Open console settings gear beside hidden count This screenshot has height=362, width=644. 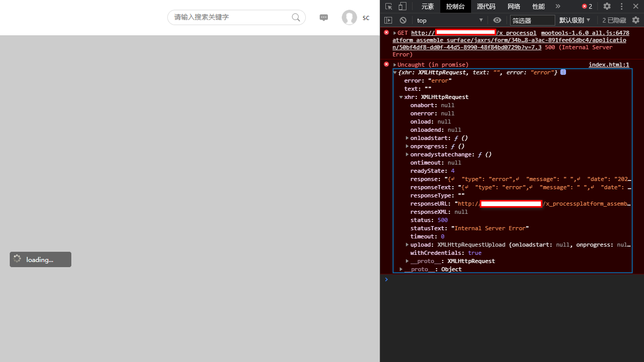(x=636, y=21)
